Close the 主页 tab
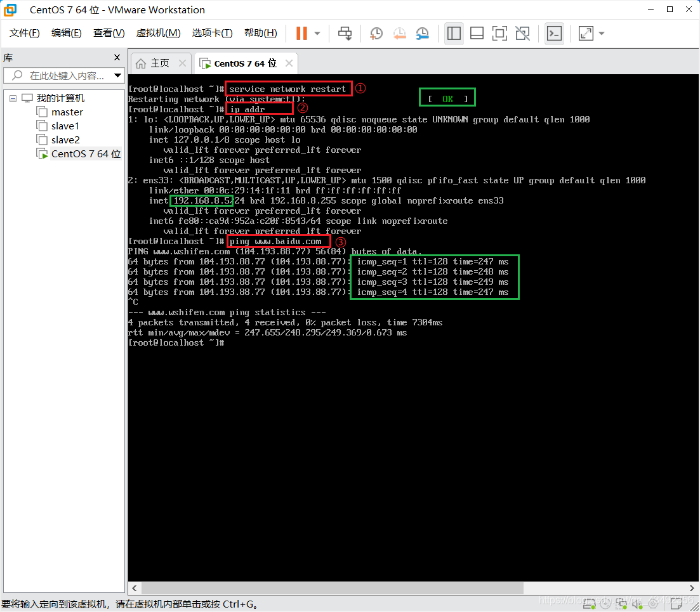 pos(182,63)
